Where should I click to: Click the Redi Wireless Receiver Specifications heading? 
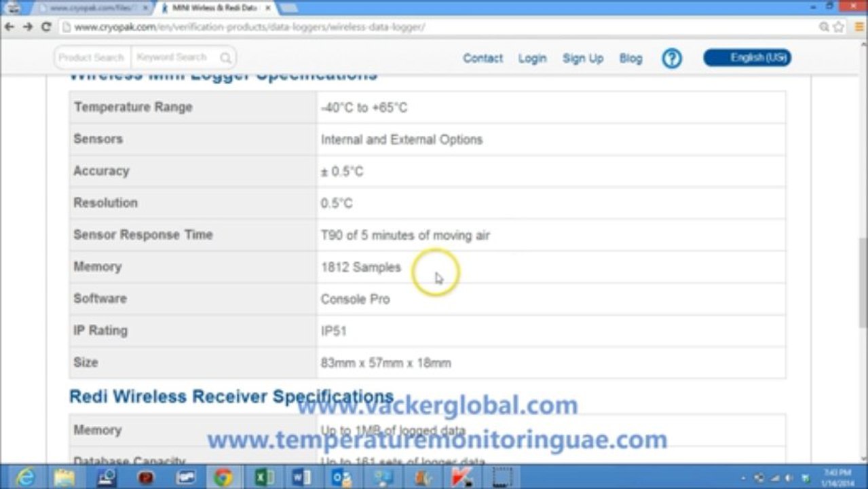coord(231,397)
